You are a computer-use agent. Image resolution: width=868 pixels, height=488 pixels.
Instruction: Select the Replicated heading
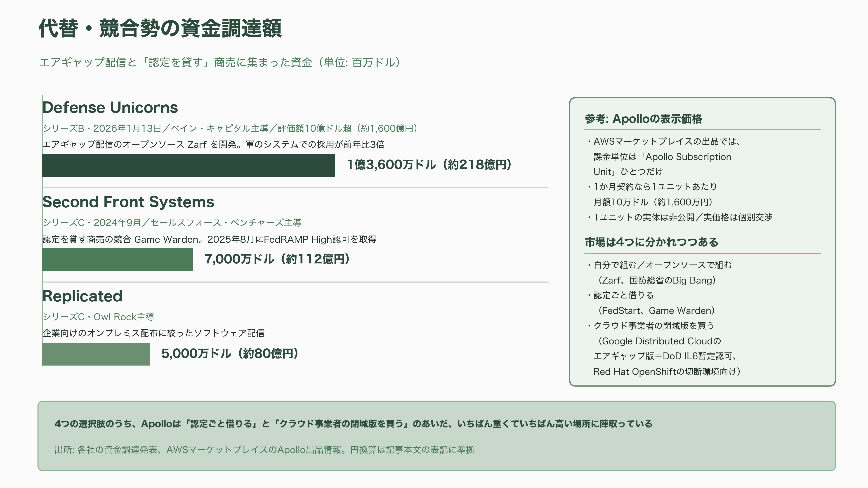coord(83,296)
